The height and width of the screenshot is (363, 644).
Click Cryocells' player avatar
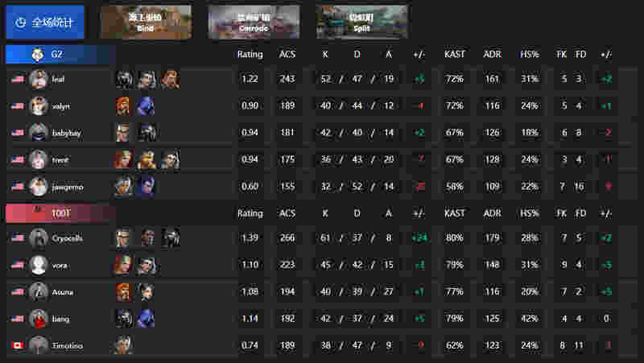point(38,237)
